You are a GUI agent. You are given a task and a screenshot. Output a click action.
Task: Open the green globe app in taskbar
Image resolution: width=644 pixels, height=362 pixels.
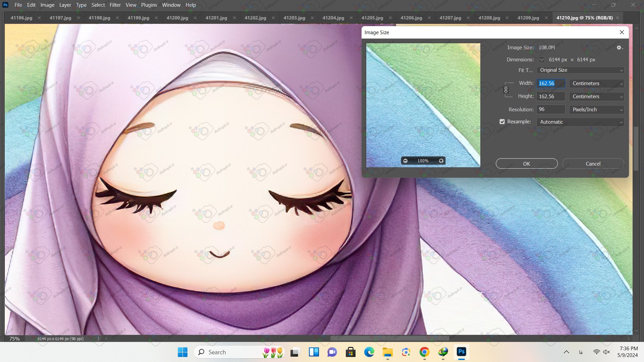tap(443, 352)
